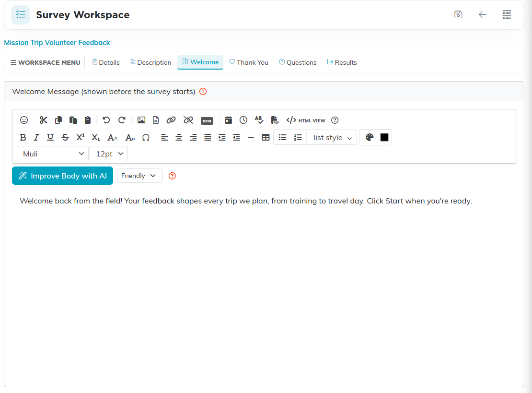Screen dimensions: 532x393
Task: Open the Workspace Menu
Action: coord(46,62)
